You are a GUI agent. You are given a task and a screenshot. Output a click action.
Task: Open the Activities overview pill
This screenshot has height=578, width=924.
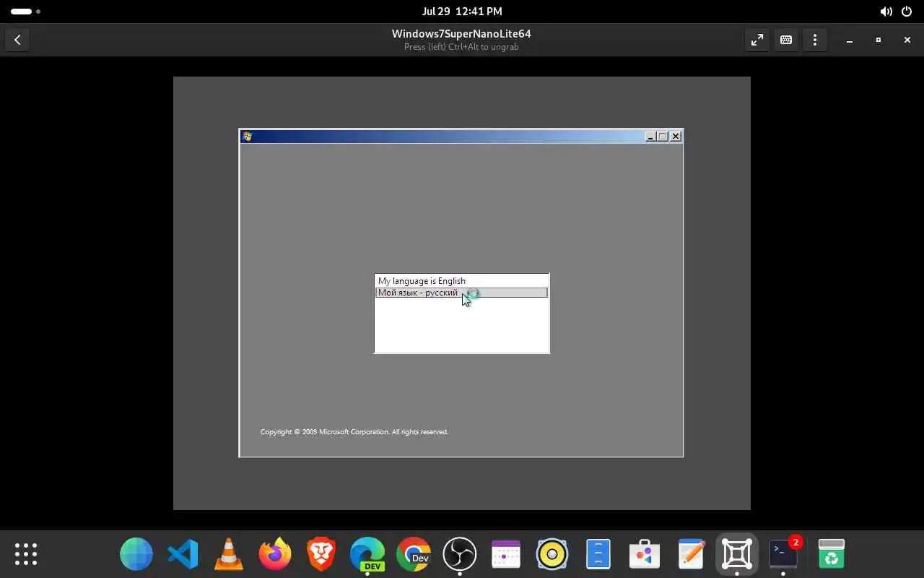26,12
